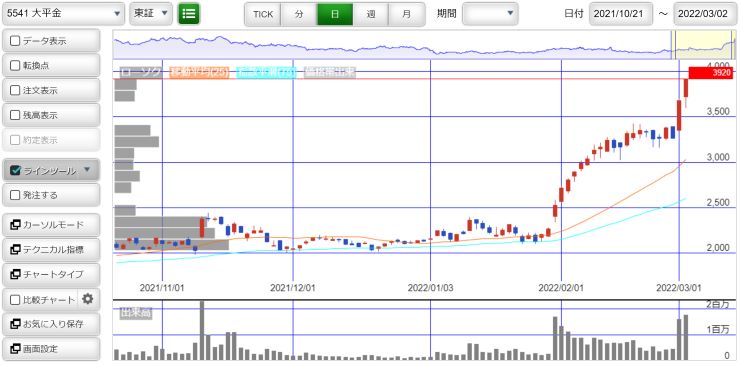
Task: Select the 日 daily interval
Action: coord(335,14)
